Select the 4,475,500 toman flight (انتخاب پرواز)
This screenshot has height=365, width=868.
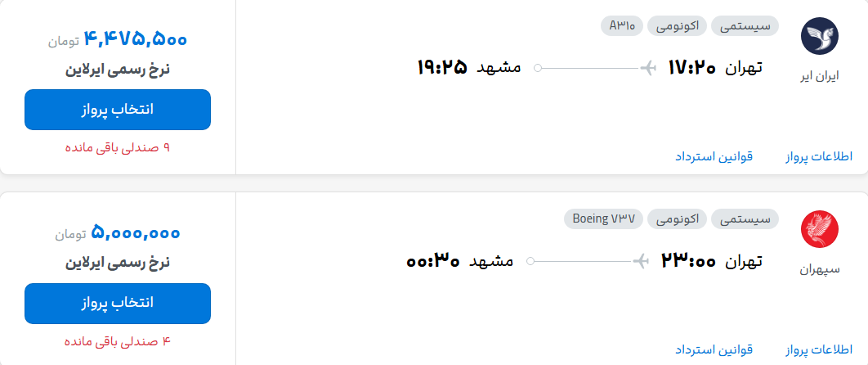pyautogui.click(x=118, y=110)
